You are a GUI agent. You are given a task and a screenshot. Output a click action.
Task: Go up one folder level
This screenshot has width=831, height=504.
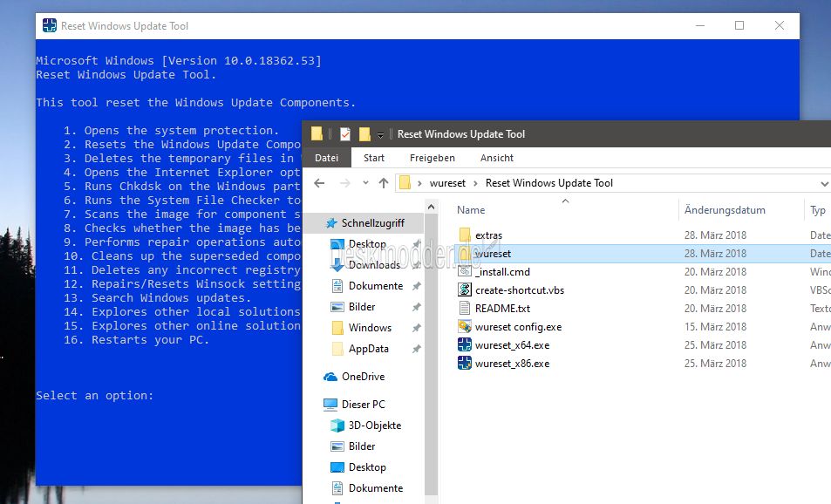click(384, 183)
